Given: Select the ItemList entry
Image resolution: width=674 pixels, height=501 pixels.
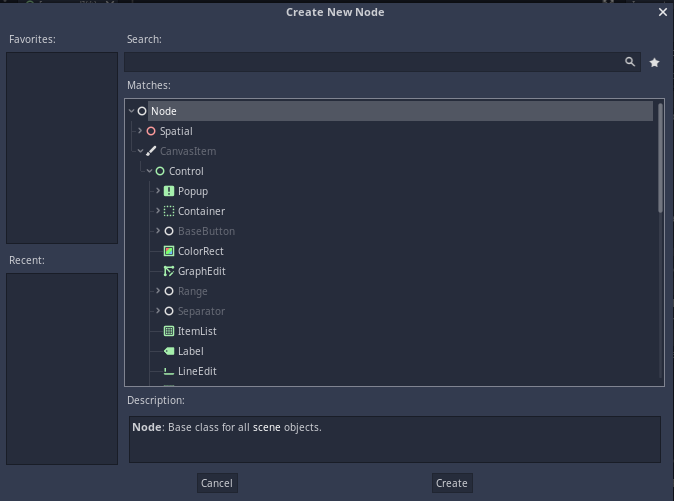Looking at the screenshot, I should 197,331.
